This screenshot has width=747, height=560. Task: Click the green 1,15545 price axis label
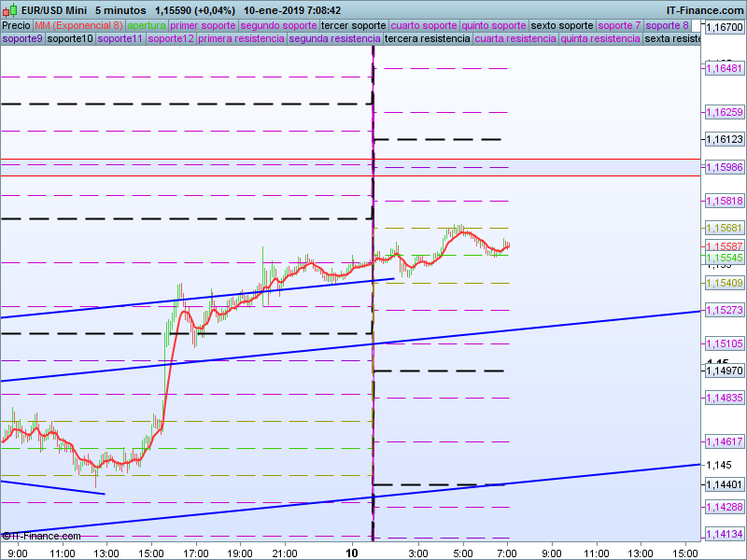pos(724,258)
